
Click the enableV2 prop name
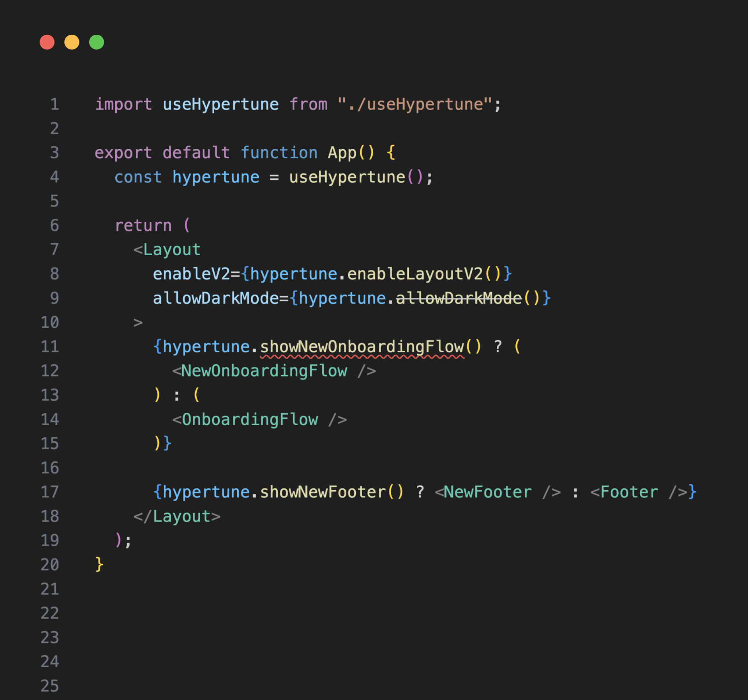coord(191,274)
